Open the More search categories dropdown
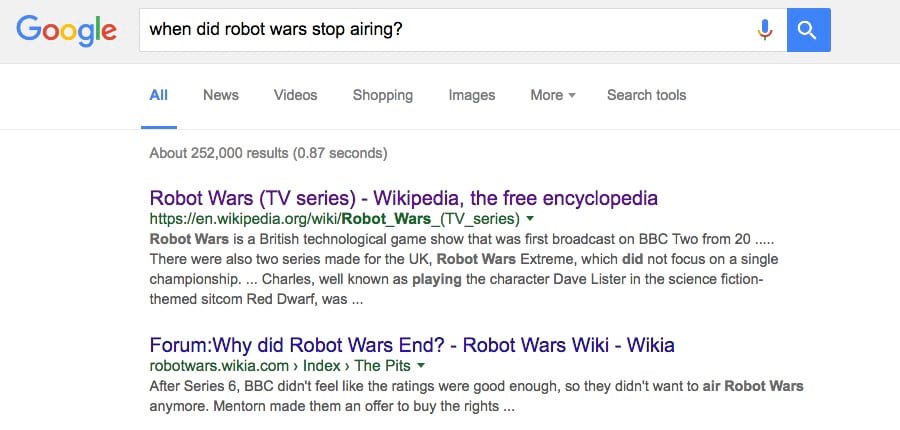900x430 pixels. 552,95
